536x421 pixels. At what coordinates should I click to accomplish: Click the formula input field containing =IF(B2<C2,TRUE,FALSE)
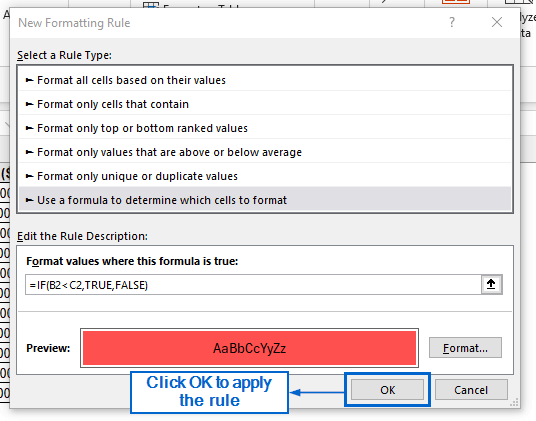(x=253, y=285)
